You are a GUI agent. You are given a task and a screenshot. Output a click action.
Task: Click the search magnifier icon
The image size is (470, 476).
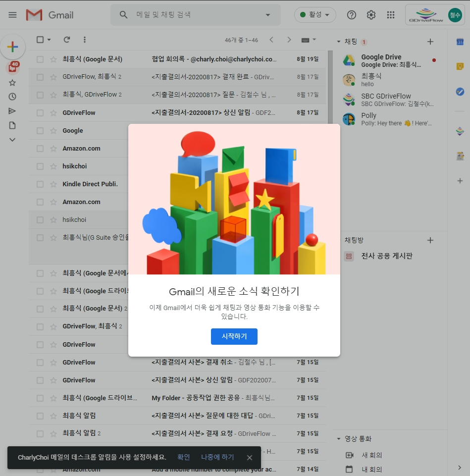[123, 14]
